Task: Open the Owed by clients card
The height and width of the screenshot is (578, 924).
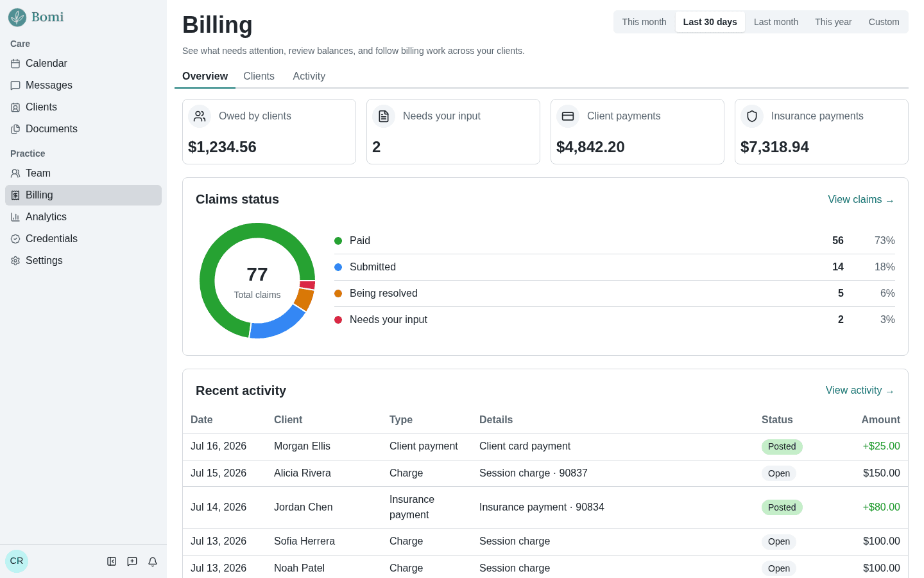Action: [269, 132]
